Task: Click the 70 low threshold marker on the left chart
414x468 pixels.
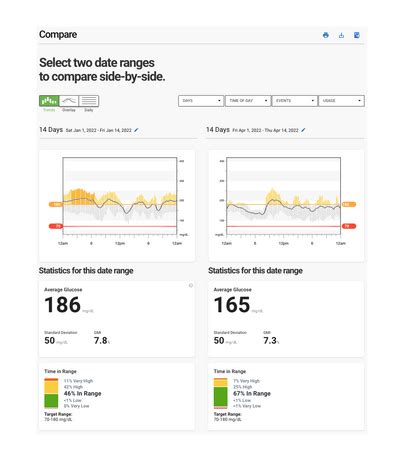Action: tap(56, 226)
